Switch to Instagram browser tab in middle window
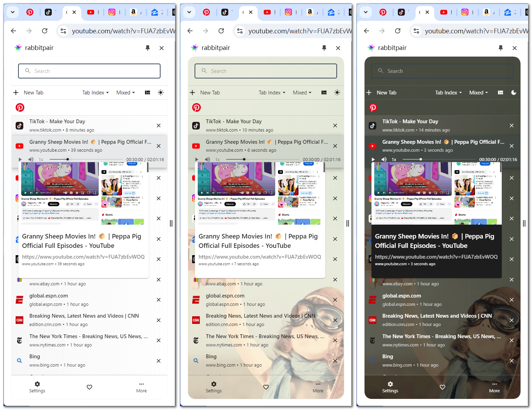Image resolution: width=532 pixels, height=410 pixels. [288, 12]
